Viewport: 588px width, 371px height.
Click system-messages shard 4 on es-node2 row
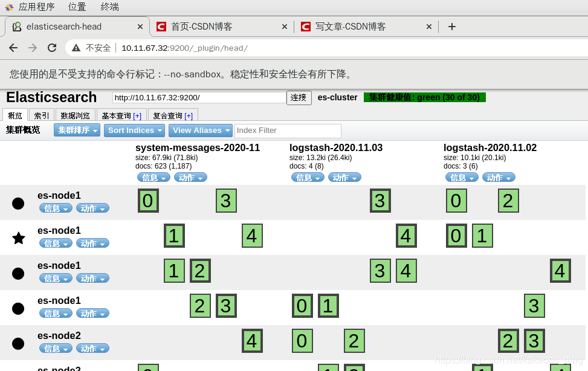pyautogui.click(x=253, y=341)
